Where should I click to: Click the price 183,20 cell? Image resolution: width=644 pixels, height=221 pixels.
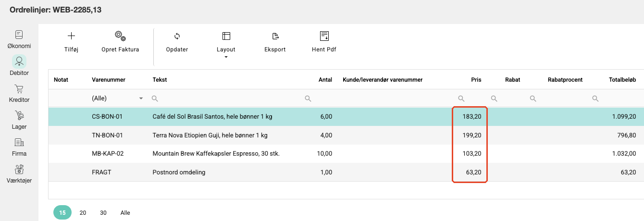[x=472, y=117]
